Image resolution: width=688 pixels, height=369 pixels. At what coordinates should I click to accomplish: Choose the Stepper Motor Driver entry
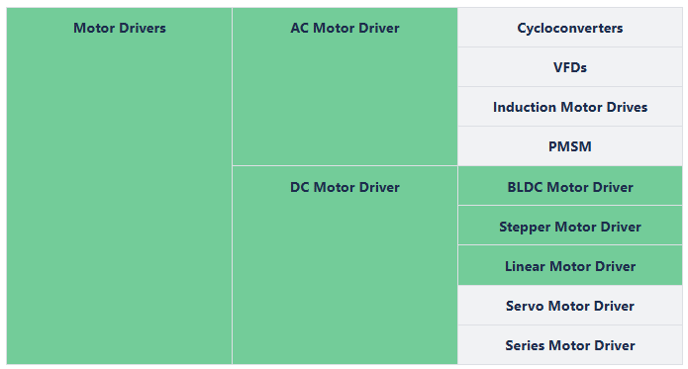point(570,226)
